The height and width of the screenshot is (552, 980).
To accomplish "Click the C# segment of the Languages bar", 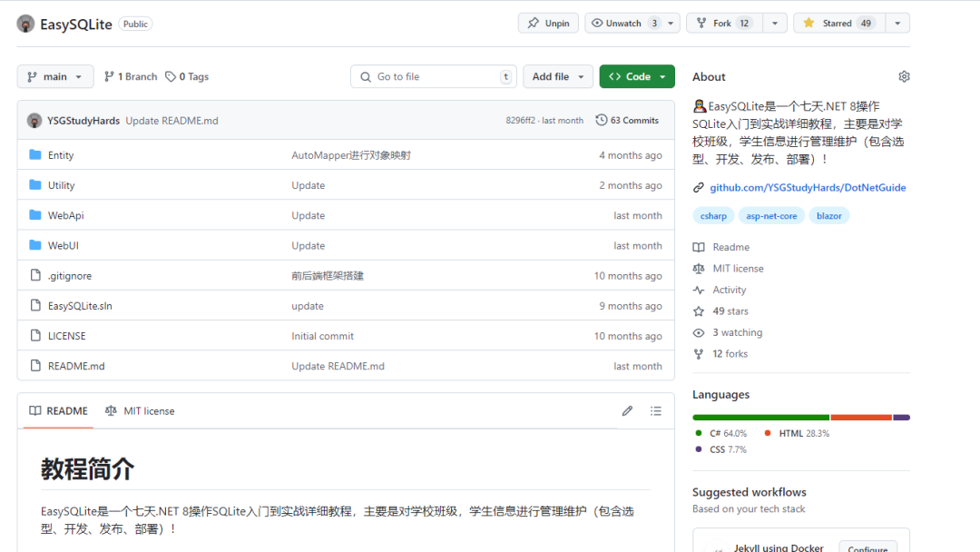I will [760, 419].
